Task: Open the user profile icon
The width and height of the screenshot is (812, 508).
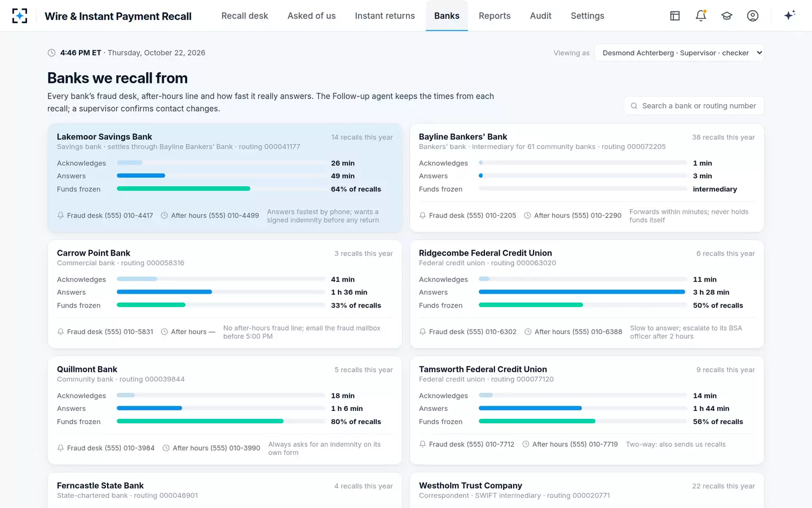Action: click(753, 16)
